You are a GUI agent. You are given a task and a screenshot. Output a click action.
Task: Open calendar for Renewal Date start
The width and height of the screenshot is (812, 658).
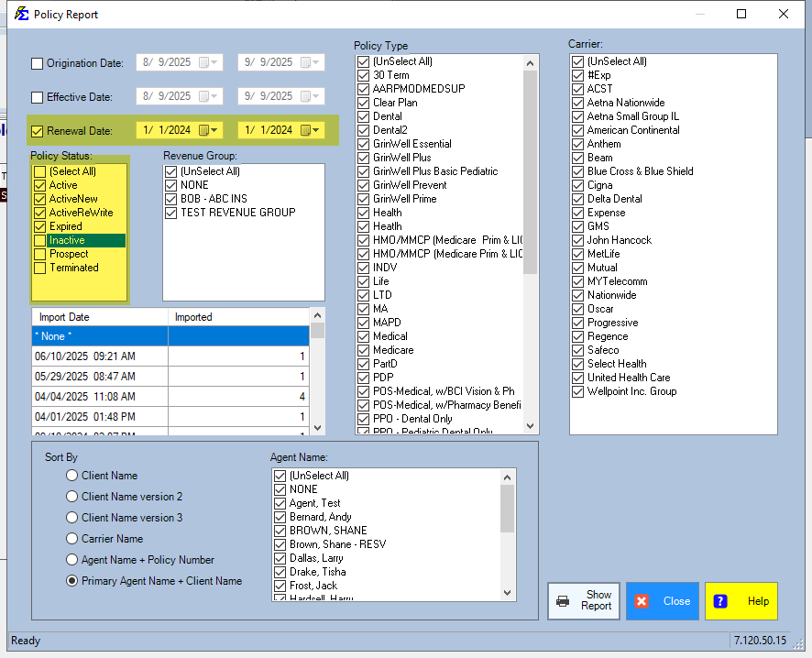(x=209, y=130)
